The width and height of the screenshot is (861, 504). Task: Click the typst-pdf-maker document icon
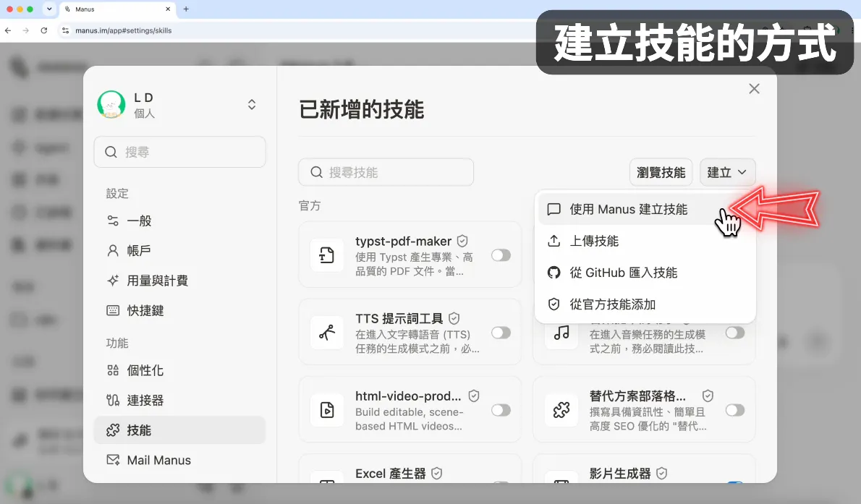point(327,255)
